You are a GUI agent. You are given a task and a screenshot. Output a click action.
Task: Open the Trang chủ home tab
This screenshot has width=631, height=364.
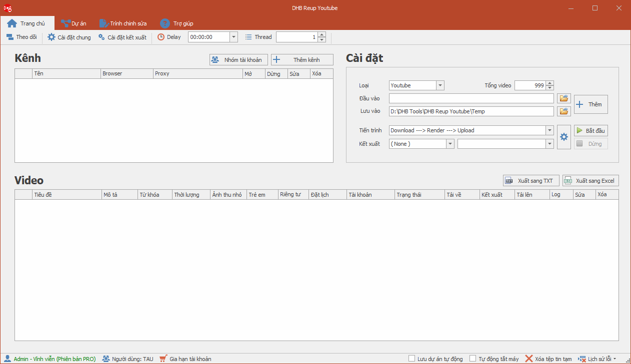coord(27,23)
